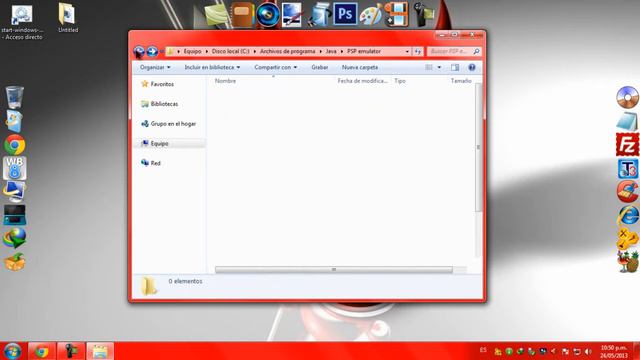This screenshot has height=360, width=640.
Task: Open the picture with brush dock icon
Action: 292,15
